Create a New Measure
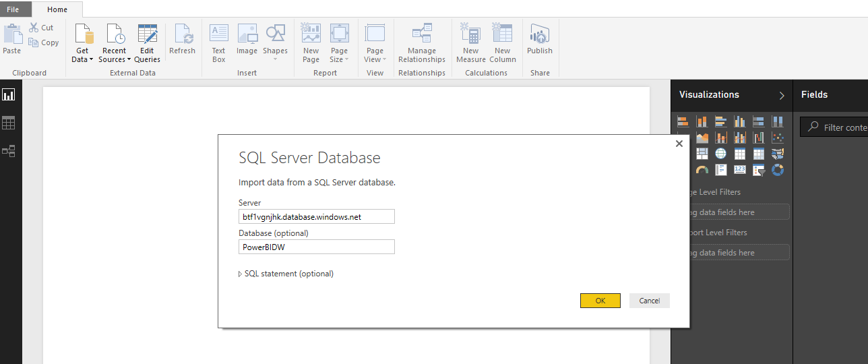Screen dimensions: 868x364 coord(470,43)
